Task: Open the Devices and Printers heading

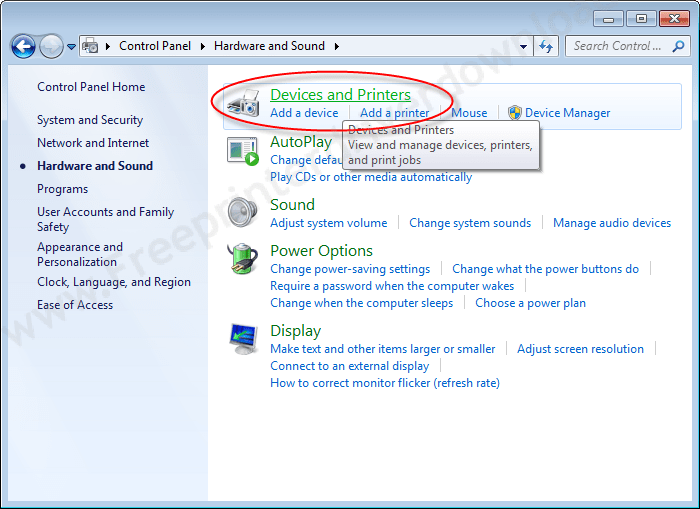Action: click(x=340, y=95)
